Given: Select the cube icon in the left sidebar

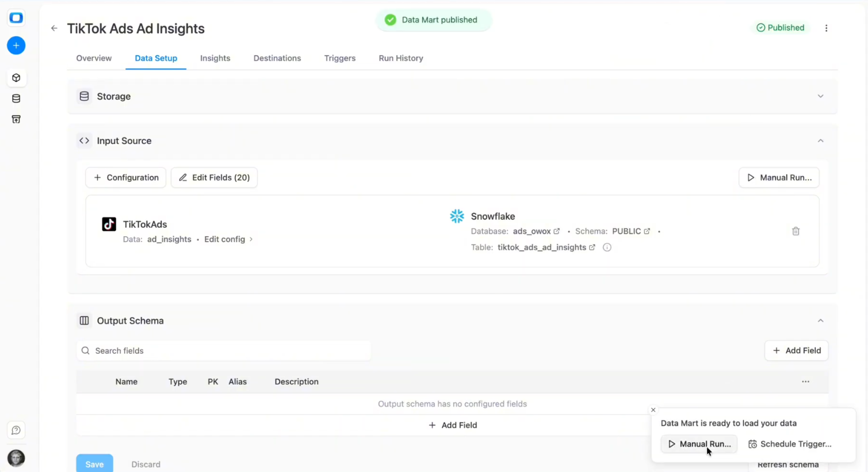Looking at the screenshot, I should point(16,77).
